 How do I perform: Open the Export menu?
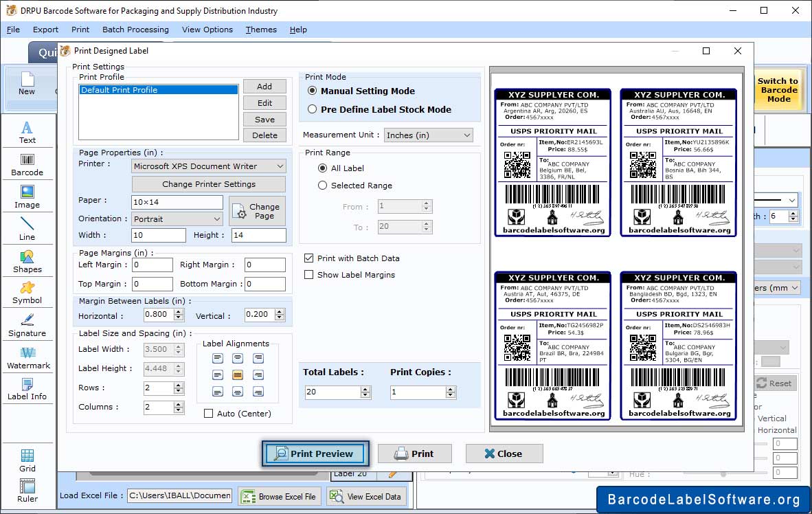point(45,30)
